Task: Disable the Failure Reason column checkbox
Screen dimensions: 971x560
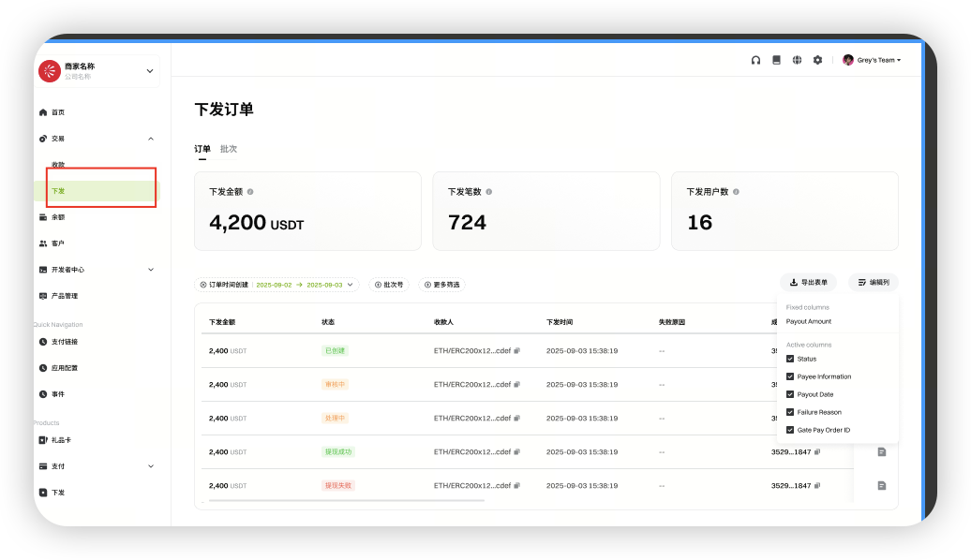Action: click(790, 412)
